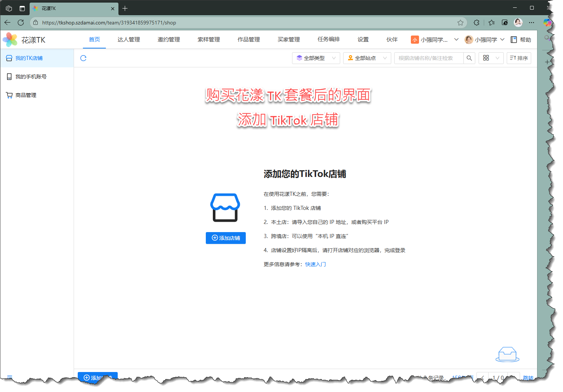This screenshot has width=563, height=392.
Task: Go back with the browser back arrow
Action: coord(7,23)
